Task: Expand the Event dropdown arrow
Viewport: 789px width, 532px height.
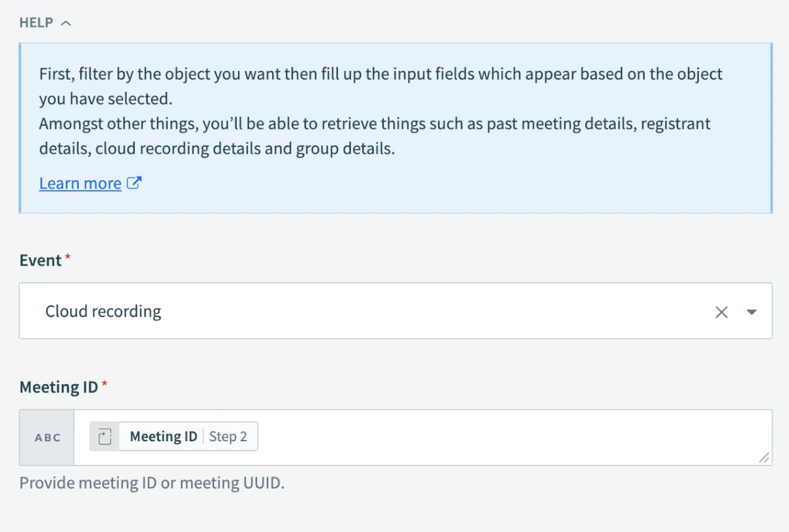Action: click(x=752, y=312)
